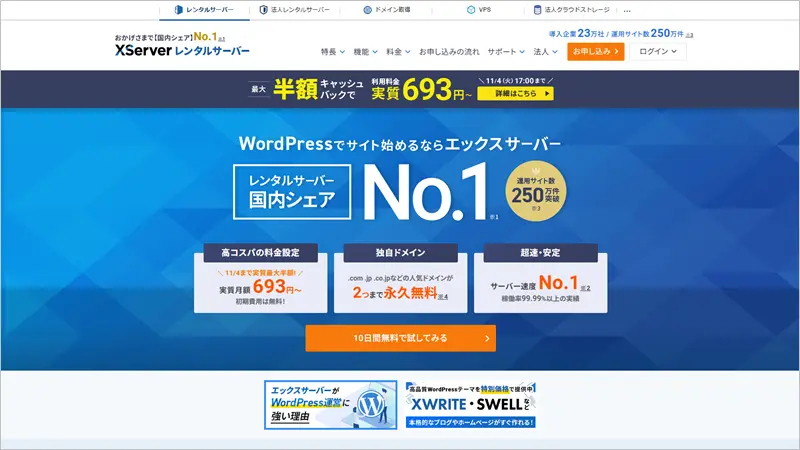The height and width of the screenshot is (450, 800).
Task: Switch to the VPS service tab
Action: pyautogui.click(x=483, y=11)
